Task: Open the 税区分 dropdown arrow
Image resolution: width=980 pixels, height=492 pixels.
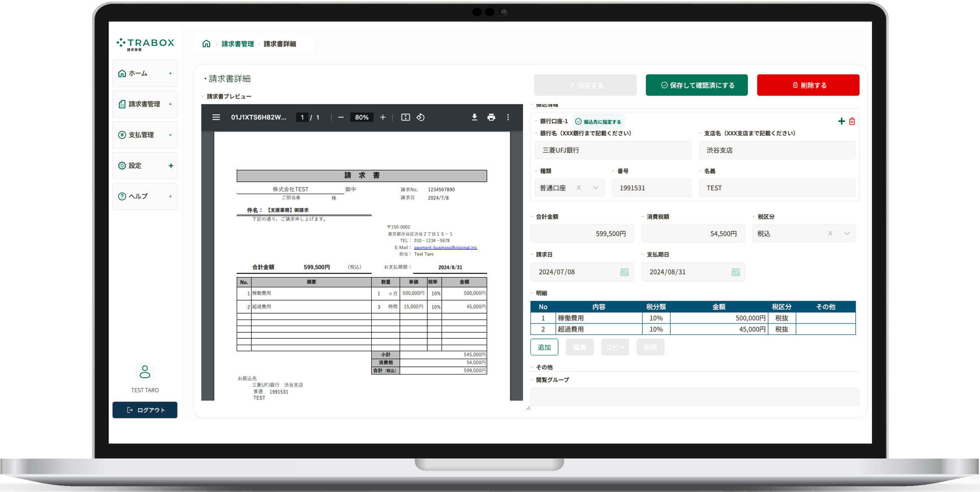Action: pyautogui.click(x=847, y=234)
